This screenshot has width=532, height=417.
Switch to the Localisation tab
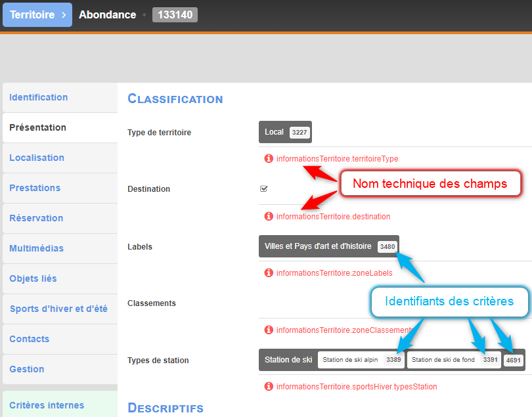click(x=60, y=158)
